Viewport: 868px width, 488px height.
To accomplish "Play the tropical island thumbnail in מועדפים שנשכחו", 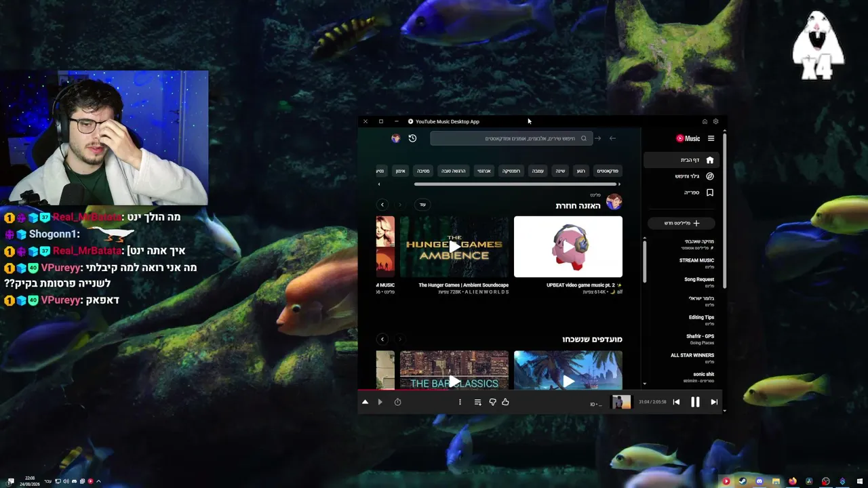I will [568, 370].
